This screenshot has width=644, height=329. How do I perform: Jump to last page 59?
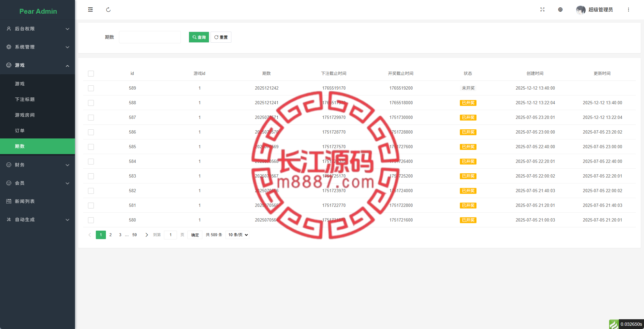coord(135,235)
